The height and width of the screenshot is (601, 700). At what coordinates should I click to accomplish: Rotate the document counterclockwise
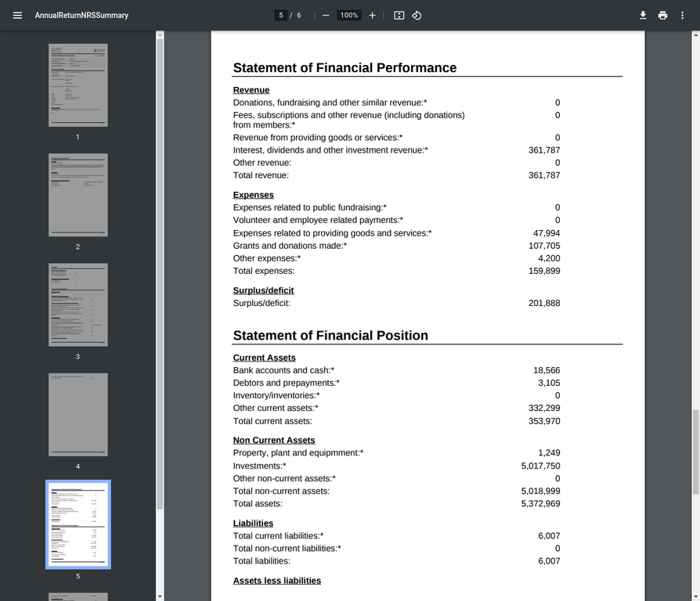click(x=417, y=15)
